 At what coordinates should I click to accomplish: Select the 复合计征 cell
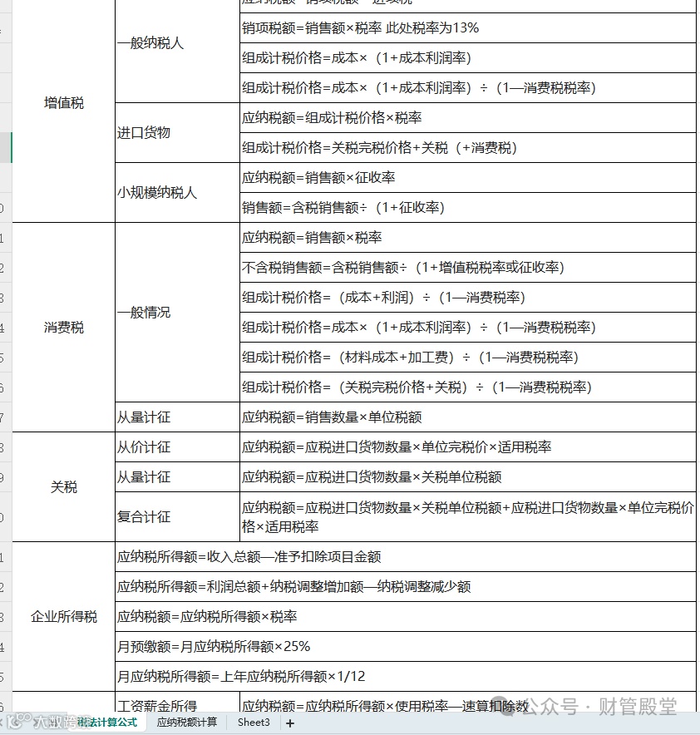pos(178,517)
